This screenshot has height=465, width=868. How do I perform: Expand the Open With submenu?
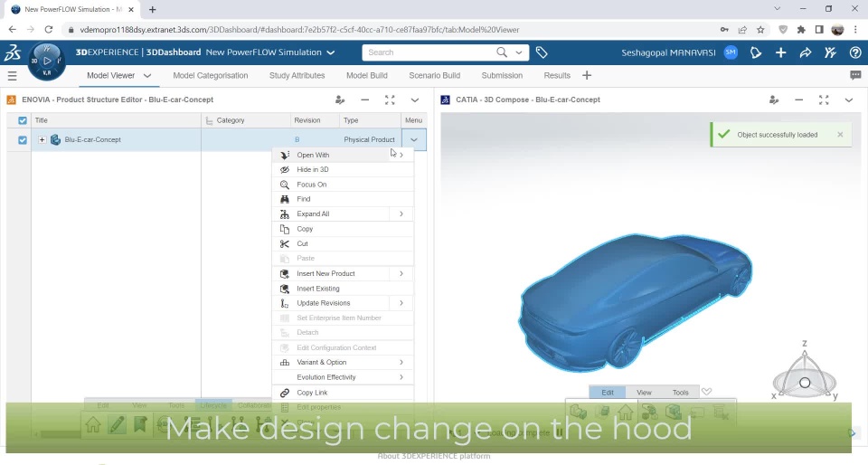click(401, 155)
